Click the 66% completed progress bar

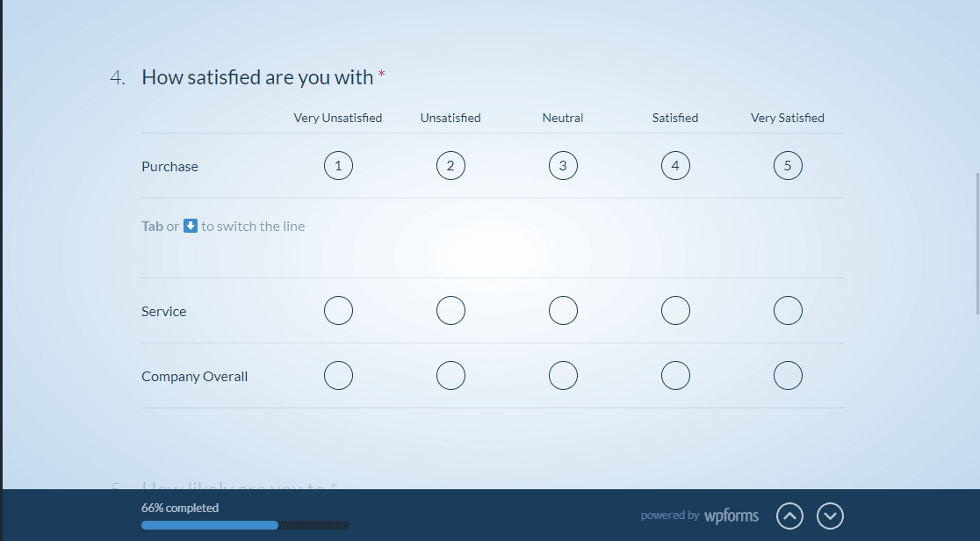pyautogui.click(x=245, y=525)
